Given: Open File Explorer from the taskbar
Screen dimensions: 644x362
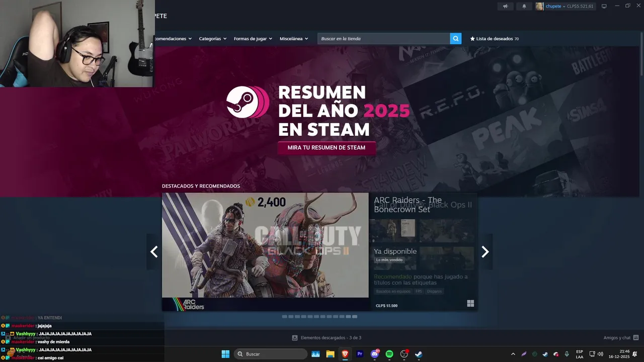Looking at the screenshot, I should [x=330, y=354].
